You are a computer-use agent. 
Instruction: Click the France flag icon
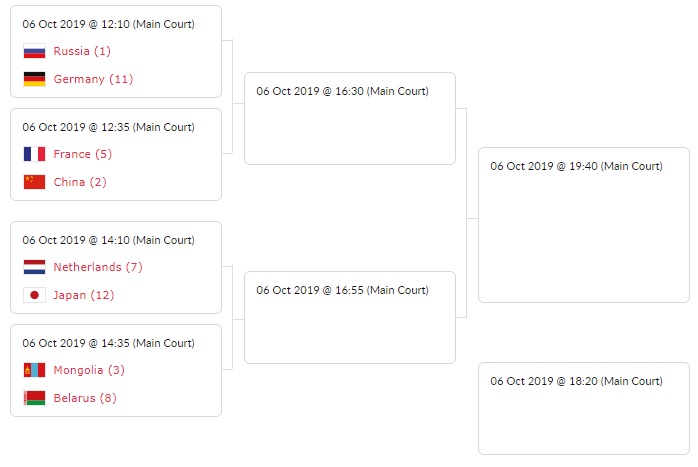pyautogui.click(x=34, y=154)
